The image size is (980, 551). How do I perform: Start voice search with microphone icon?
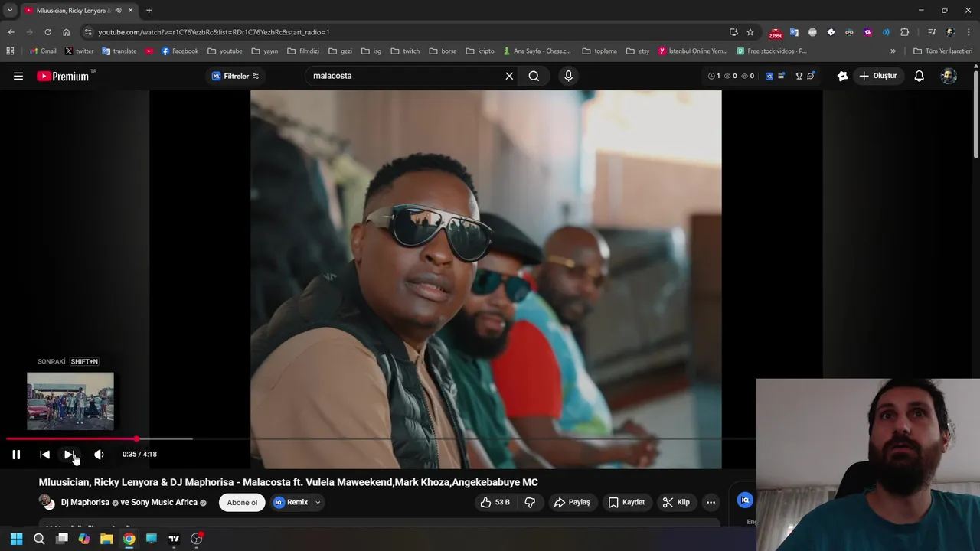(568, 76)
